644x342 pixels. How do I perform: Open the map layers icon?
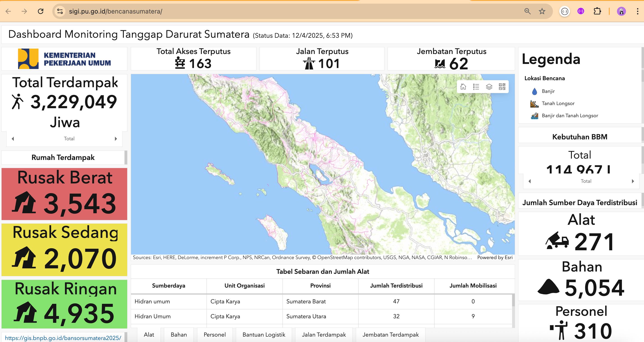pyautogui.click(x=489, y=87)
